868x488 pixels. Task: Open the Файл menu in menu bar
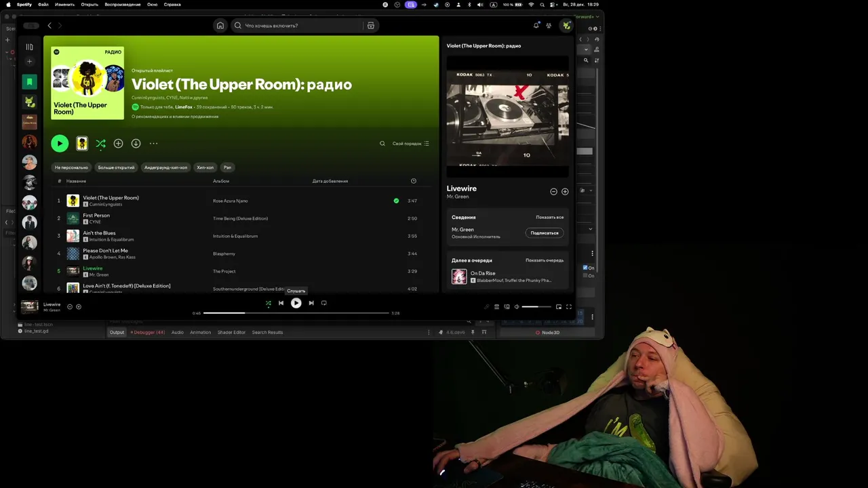[x=43, y=5]
